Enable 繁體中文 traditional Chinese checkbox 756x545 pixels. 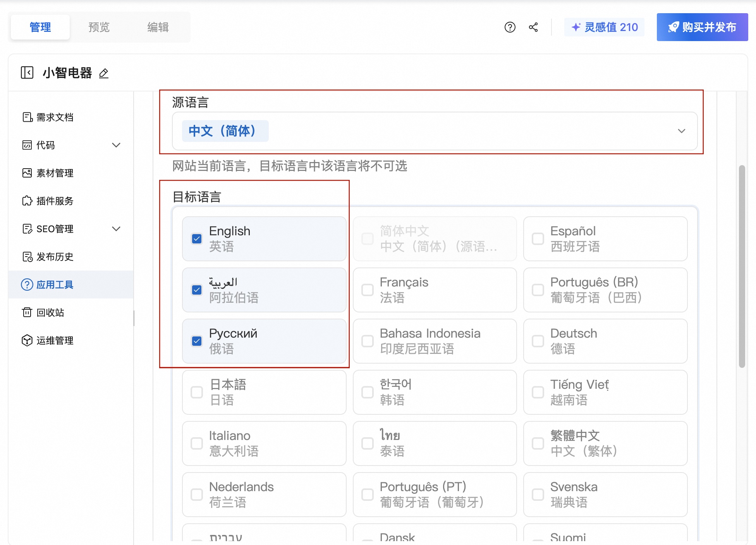point(538,443)
